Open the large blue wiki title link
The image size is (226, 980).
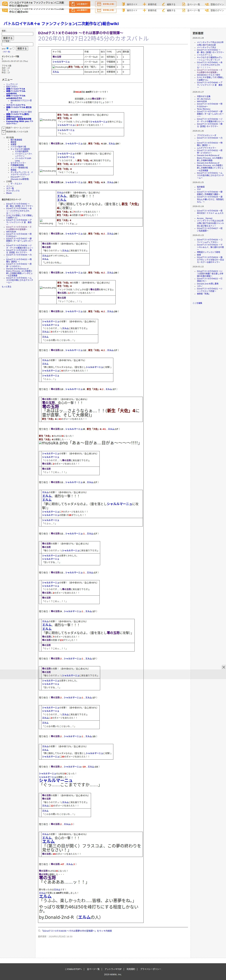pyautogui.click(x=61, y=24)
